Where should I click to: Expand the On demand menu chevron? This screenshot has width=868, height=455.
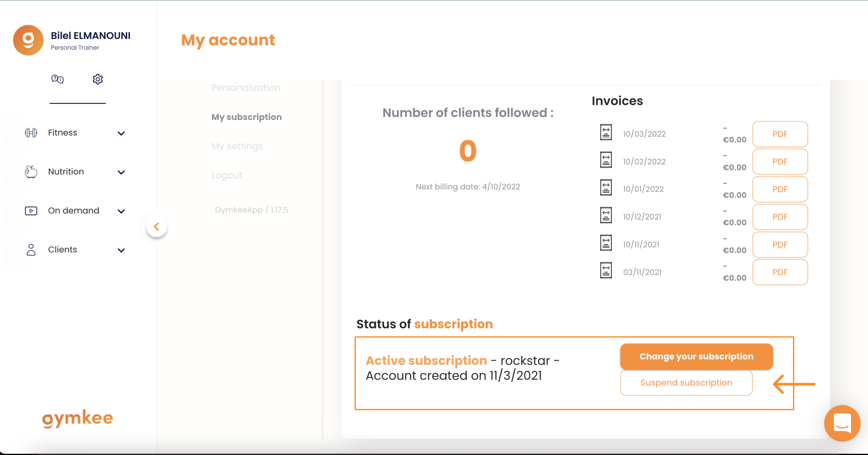pos(121,212)
